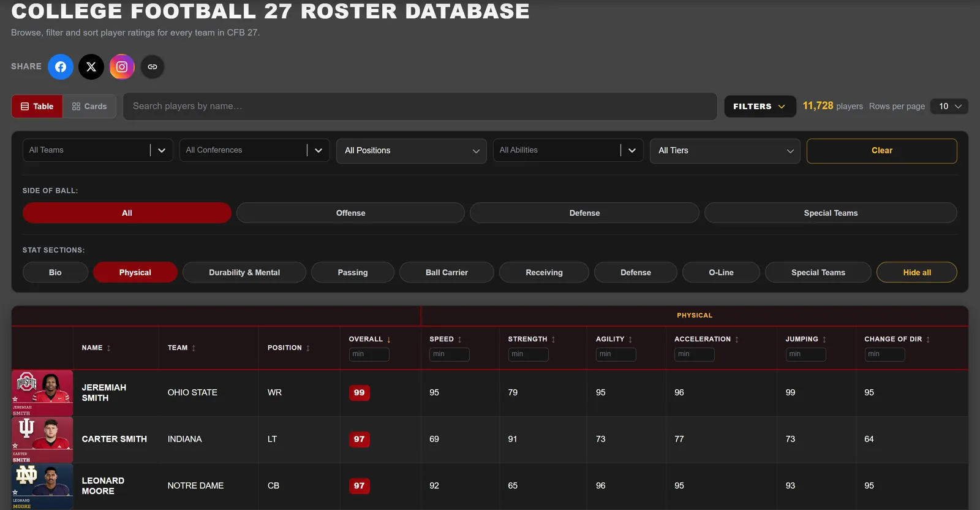Share page on X
The width and height of the screenshot is (980, 510).
pos(91,67)
